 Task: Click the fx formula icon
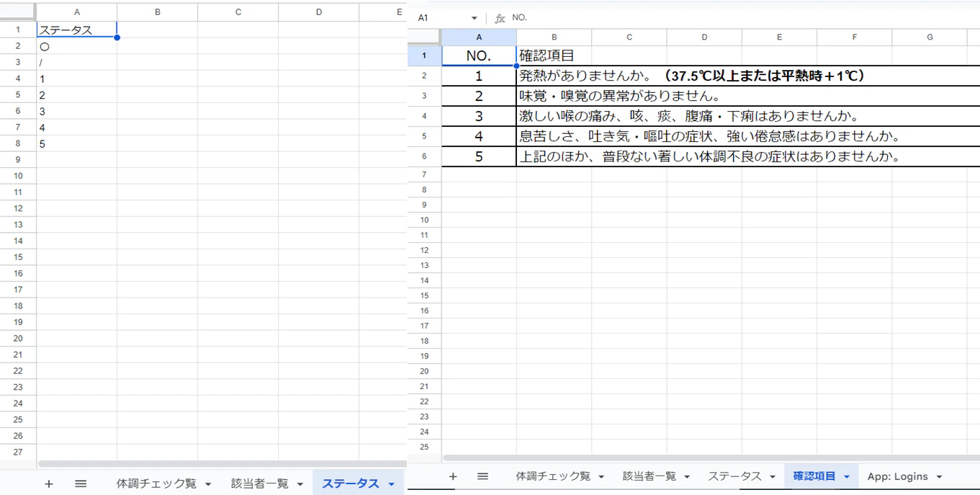pyautogui.click(x=500, y=18)
